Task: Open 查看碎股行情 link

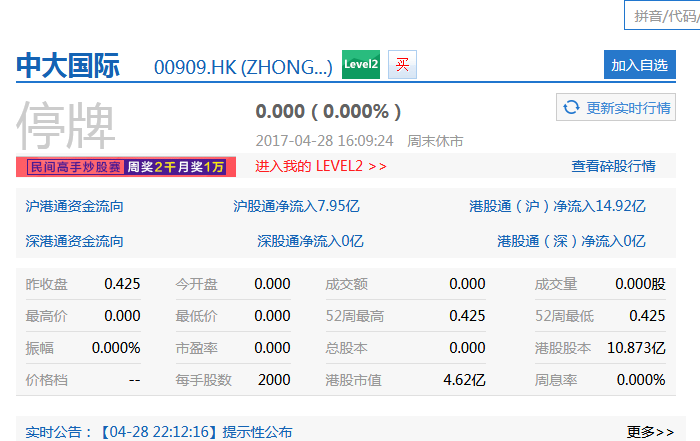Action: coord(613,166)
